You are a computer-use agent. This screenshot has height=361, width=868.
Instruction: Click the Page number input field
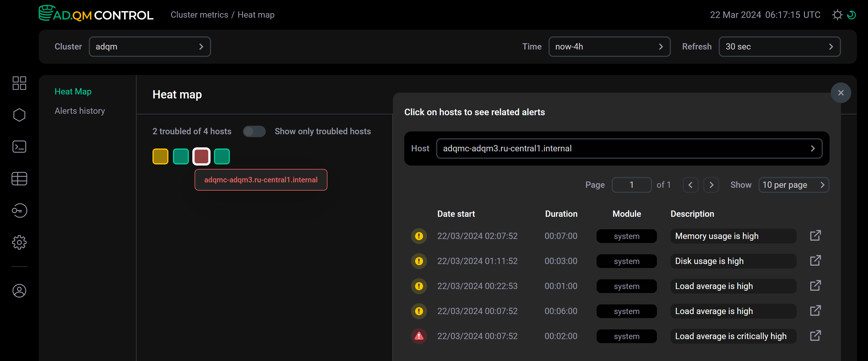(632, 185)
